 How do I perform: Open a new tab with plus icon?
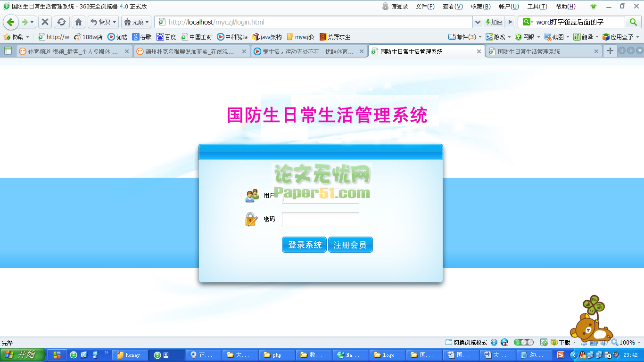click(610, 51)
